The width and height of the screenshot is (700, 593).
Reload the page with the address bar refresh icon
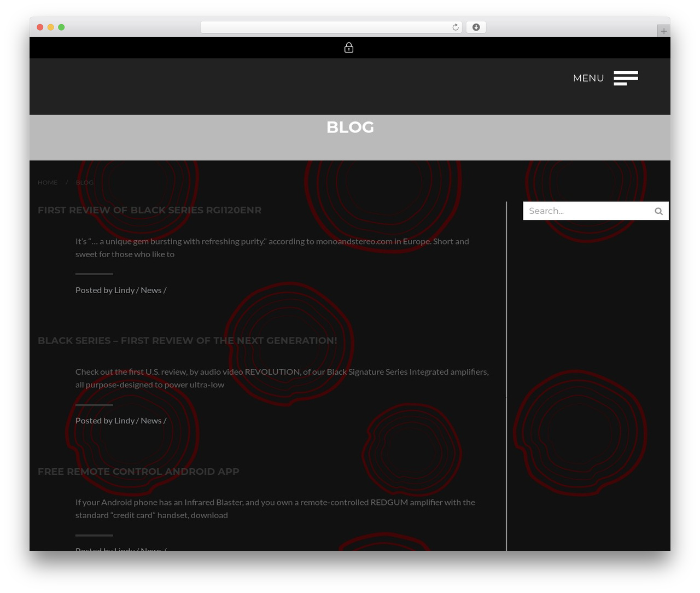(x=456, y=27)
